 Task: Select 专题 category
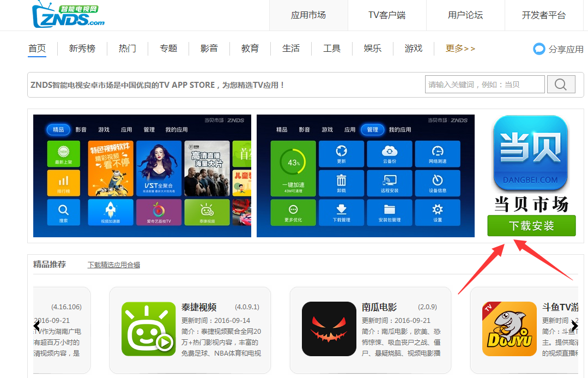(x=168, y=49)
